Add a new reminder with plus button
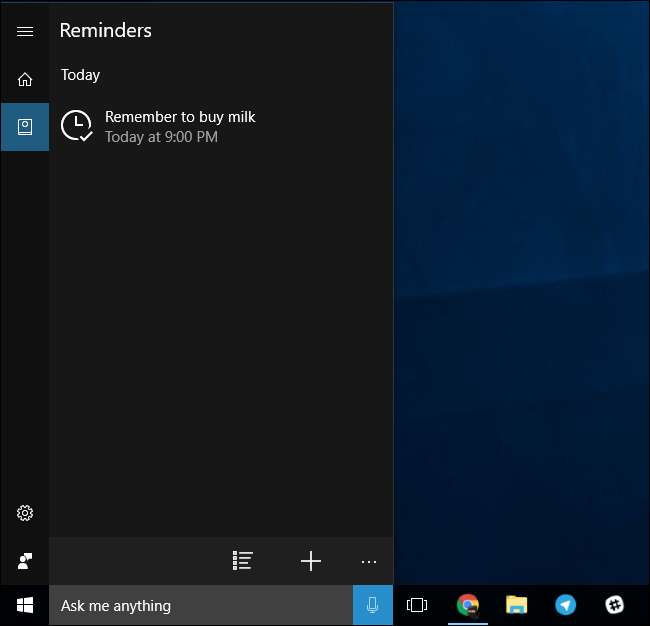Screen dimensions: 650x626 [x=311, y=561]
